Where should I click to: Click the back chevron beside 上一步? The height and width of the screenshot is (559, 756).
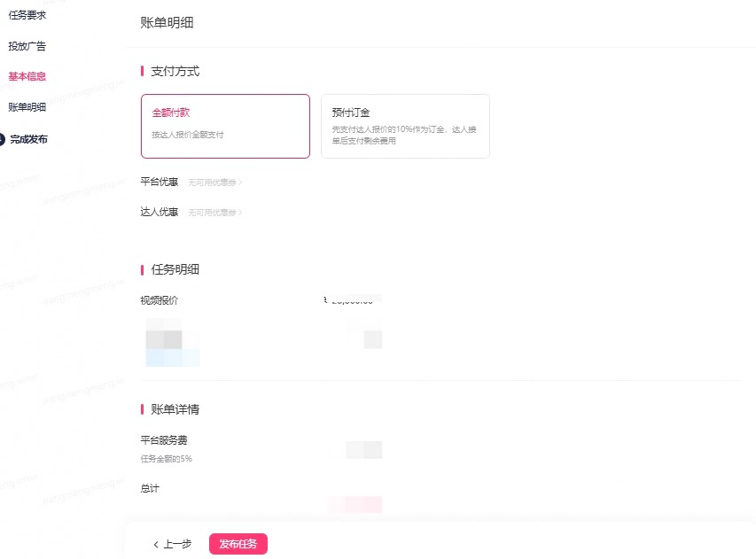[x=156, y=545]
